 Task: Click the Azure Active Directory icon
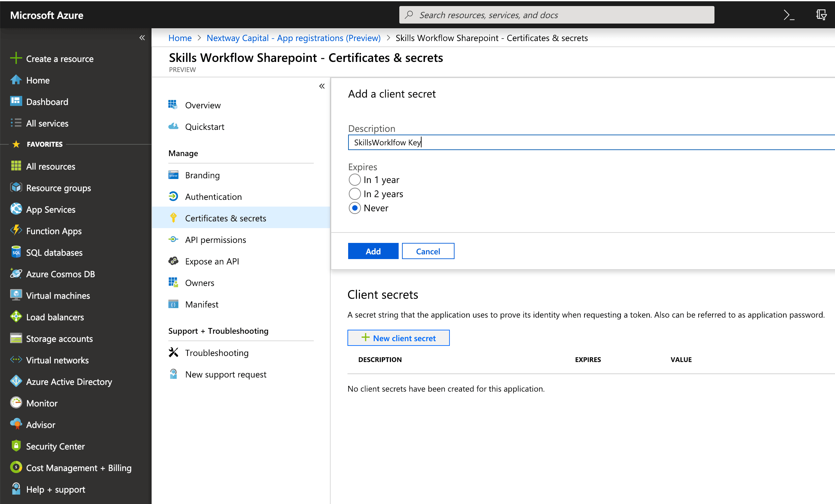16,382
